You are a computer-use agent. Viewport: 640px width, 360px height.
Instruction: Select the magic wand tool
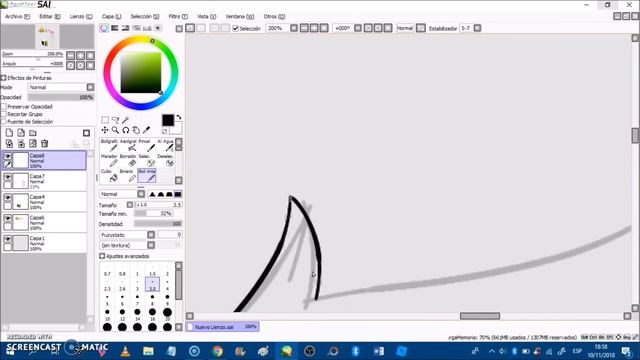126,120
